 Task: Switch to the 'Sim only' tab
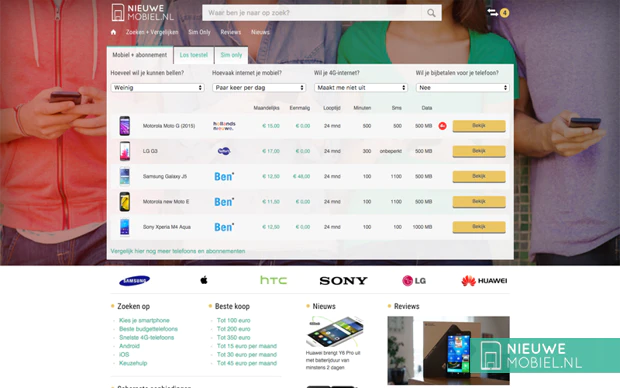pos(231,55)
